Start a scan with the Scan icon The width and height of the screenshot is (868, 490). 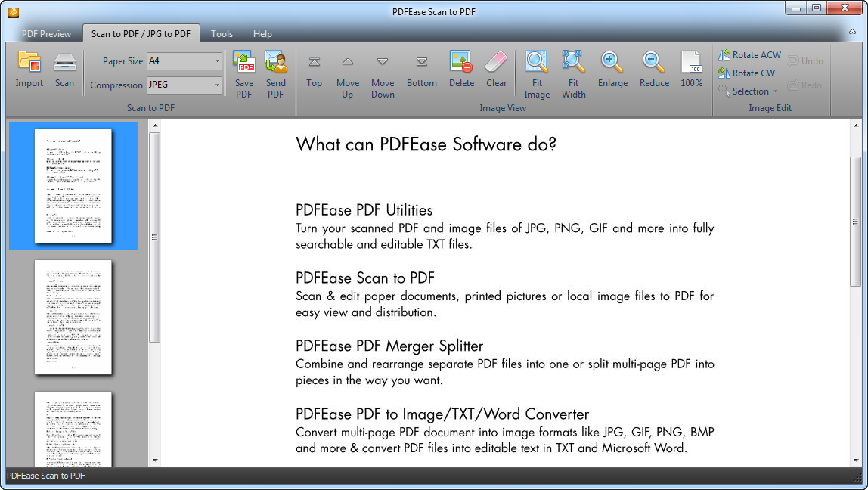click(x=64, y=63)
